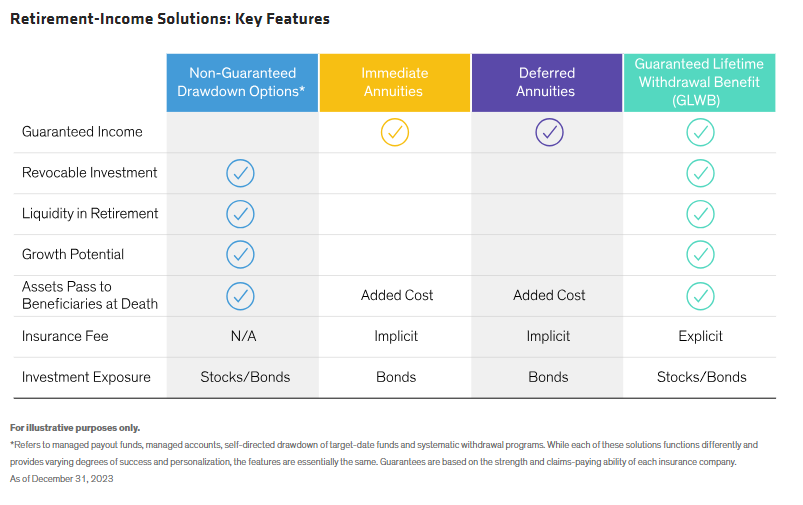Click the purple Guaranteed Income checkmark for Deferred Annuities
This screenshot has height=505, width=803.
[x=549, y=132]
